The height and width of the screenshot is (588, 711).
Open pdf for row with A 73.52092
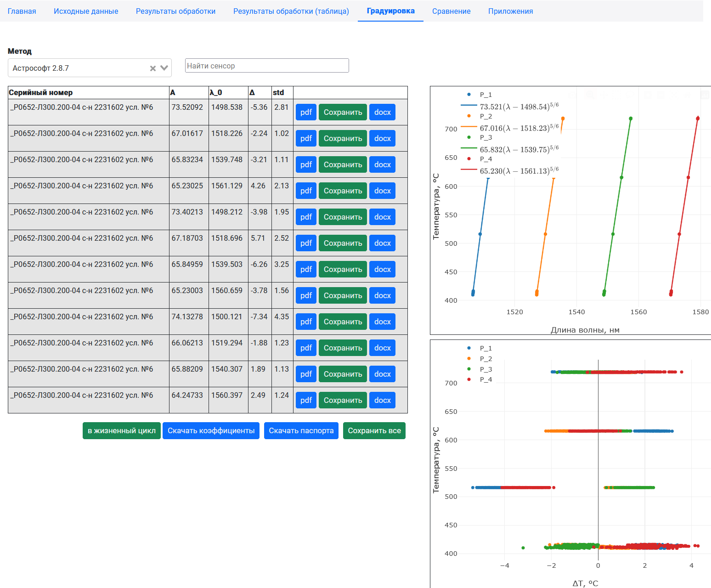(306, 112)
